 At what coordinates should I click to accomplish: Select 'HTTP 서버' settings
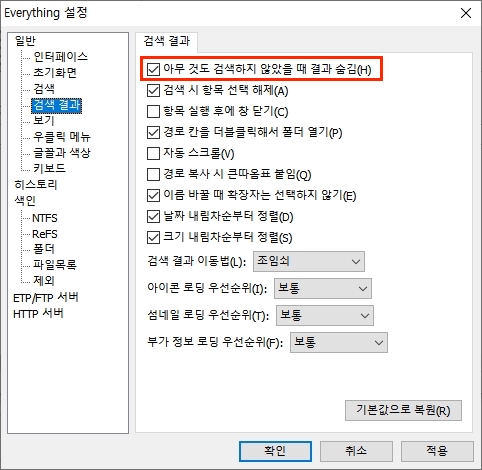pos(38,314)
